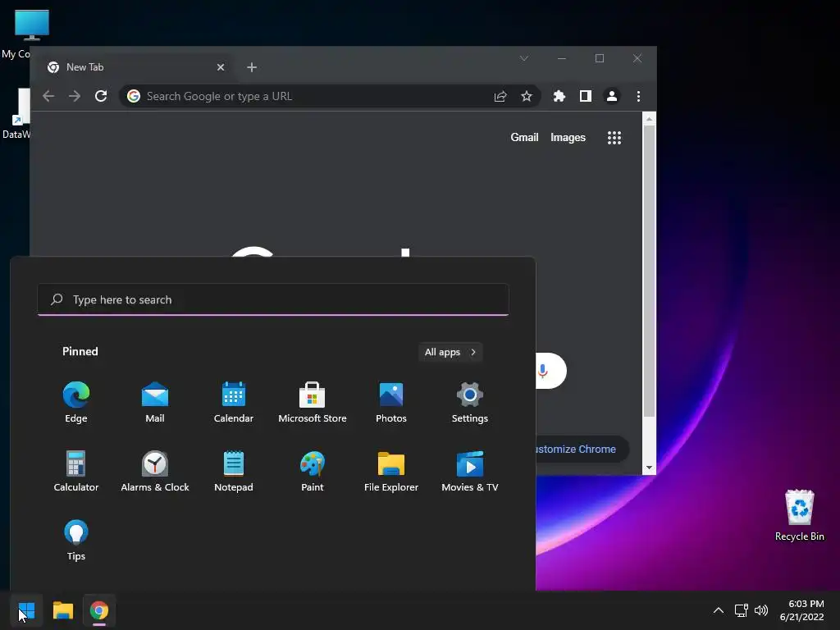Launch the Calendar app
Image resolution: width=840 pixels, height=630 pixels.
(234, 402)
